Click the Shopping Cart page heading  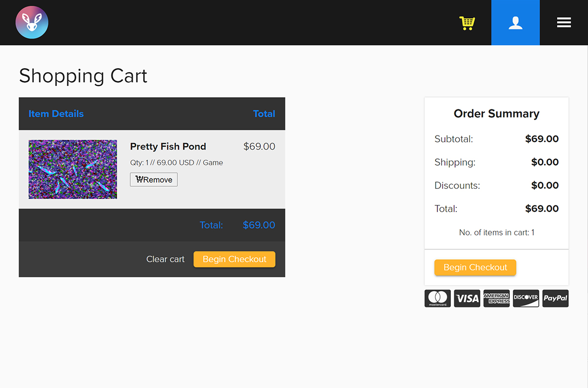tap(83, 76)
